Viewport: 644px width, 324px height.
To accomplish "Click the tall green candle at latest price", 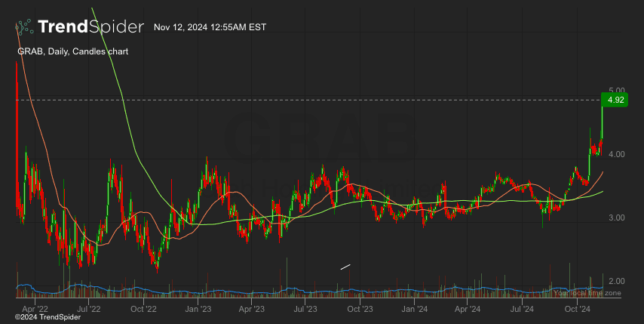I will click(602, 117).
